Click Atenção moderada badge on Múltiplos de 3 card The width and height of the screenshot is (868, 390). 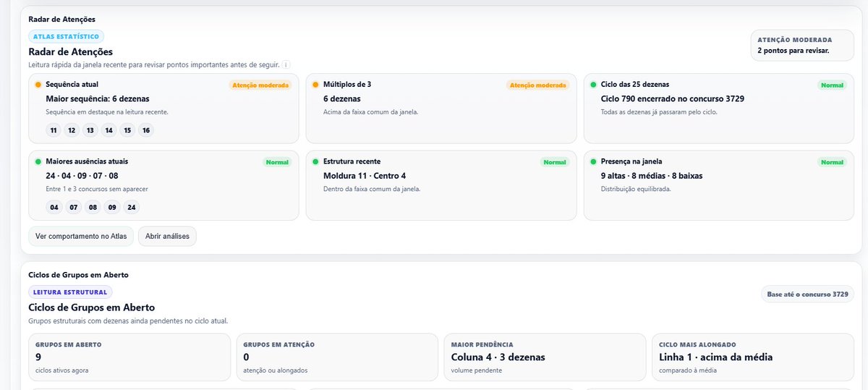click(538, 85)
